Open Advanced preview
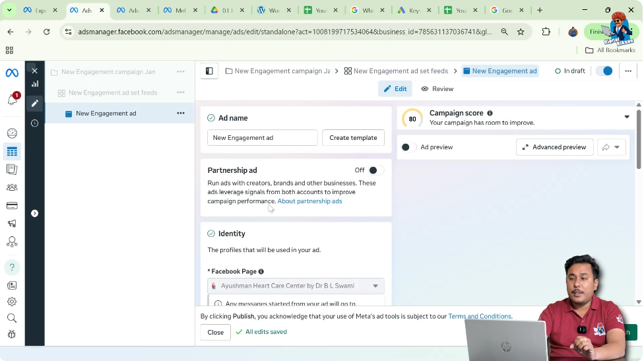Viewport: 644px width, 361px height. tap(554, 147)
